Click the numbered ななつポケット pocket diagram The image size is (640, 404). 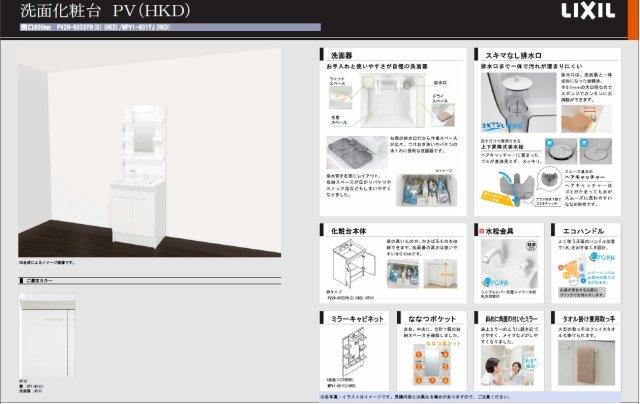pos(430,362)
